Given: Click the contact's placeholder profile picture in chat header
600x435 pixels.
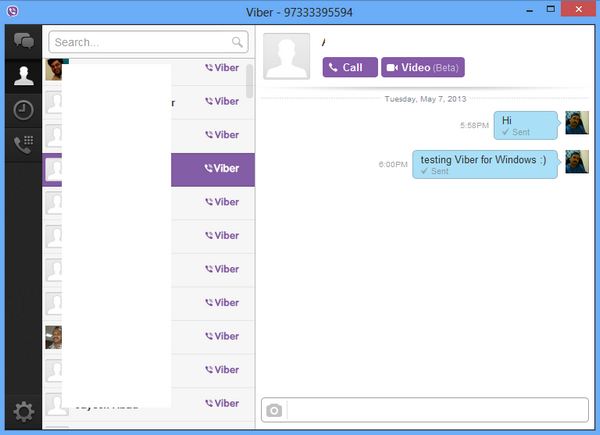Looking at the screenshot, I should tap(287, 56).
